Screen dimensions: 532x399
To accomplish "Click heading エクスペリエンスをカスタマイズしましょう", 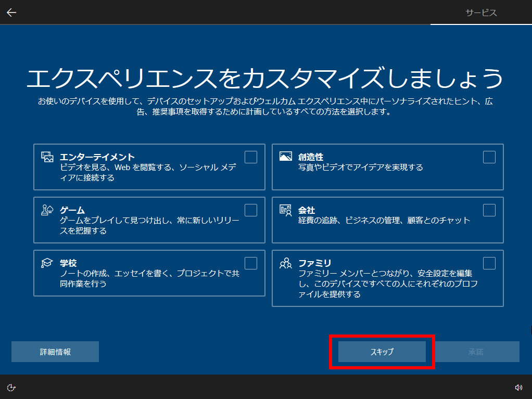I will click(x=265, y=79).
